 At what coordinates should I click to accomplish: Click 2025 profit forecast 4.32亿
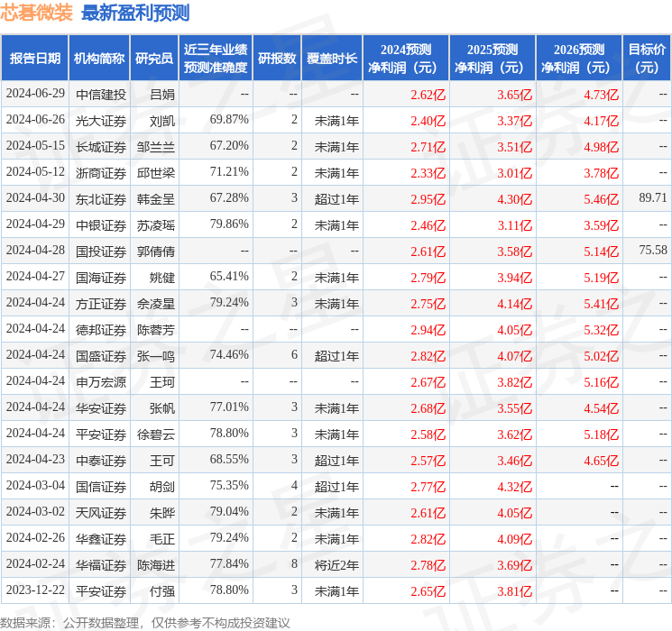(x=515, y=487)
